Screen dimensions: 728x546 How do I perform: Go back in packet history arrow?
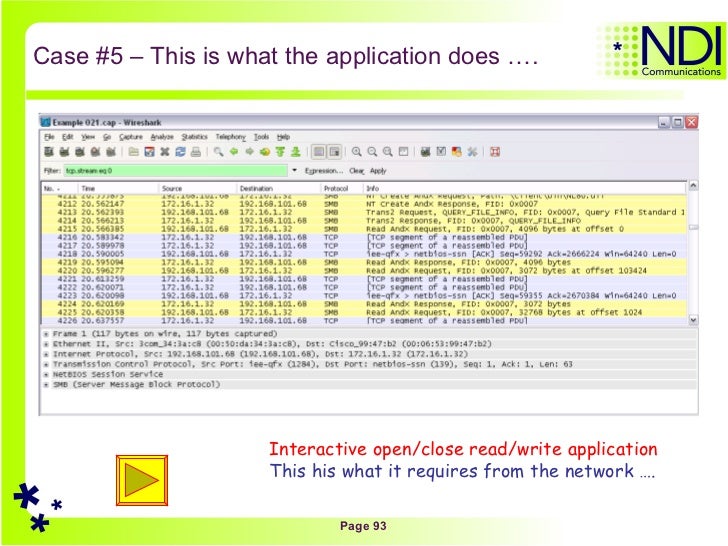tap(234, 152)
